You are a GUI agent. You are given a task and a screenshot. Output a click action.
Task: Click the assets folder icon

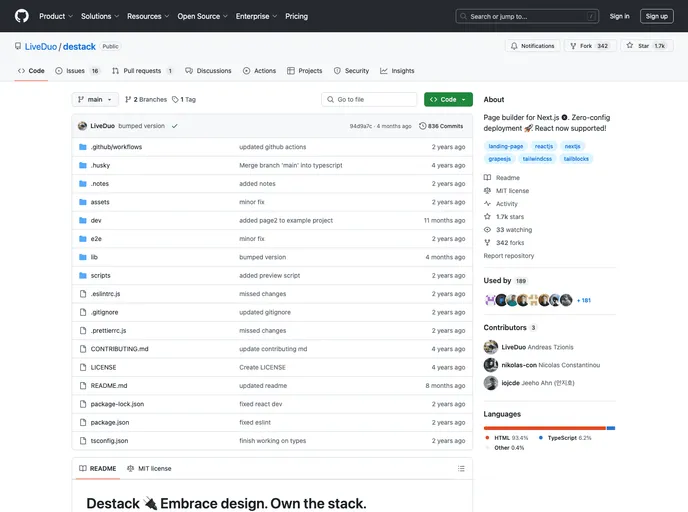pos(82,202)
